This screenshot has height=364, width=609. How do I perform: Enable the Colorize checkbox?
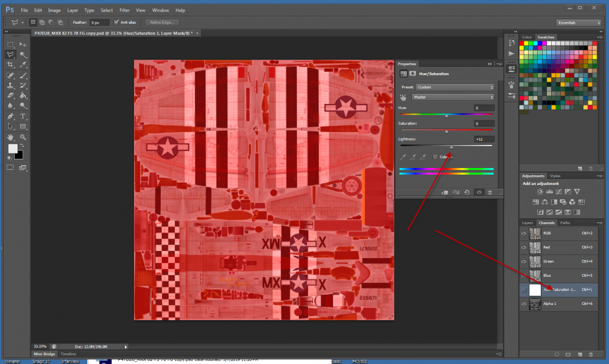pos(435,157)
